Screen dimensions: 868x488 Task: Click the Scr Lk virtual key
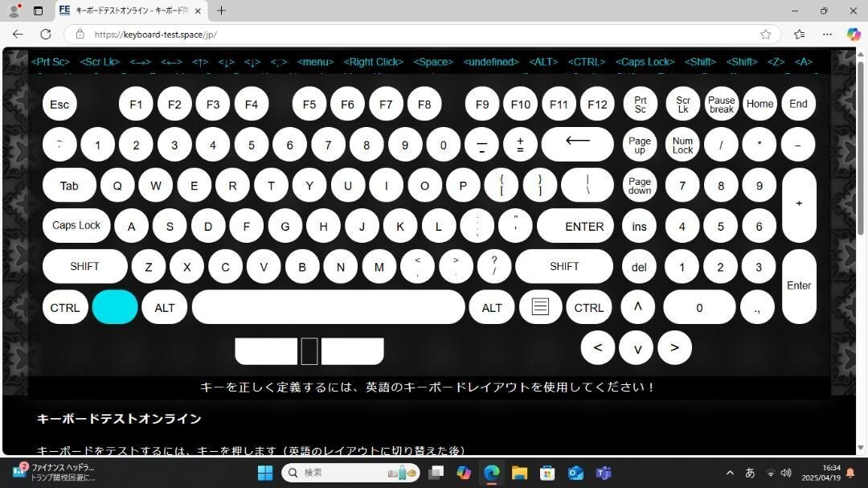pos(683,105)
